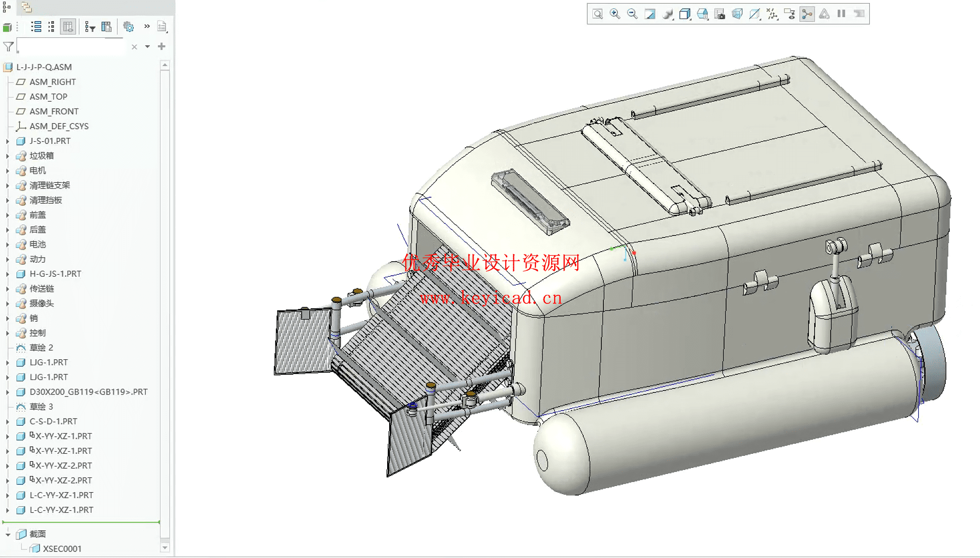
Task: Expand the 垃圾箱 subassembly node
Action: tap(8, 156)
